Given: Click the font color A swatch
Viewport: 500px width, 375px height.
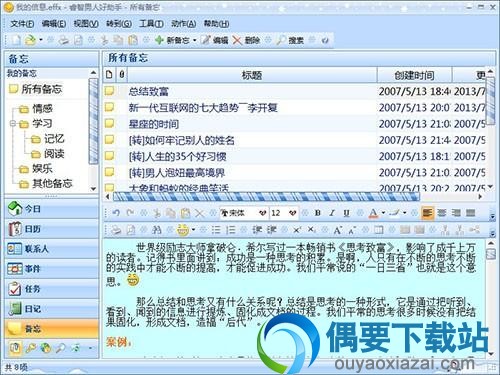Looking at the screenshot, I should 374,213.
